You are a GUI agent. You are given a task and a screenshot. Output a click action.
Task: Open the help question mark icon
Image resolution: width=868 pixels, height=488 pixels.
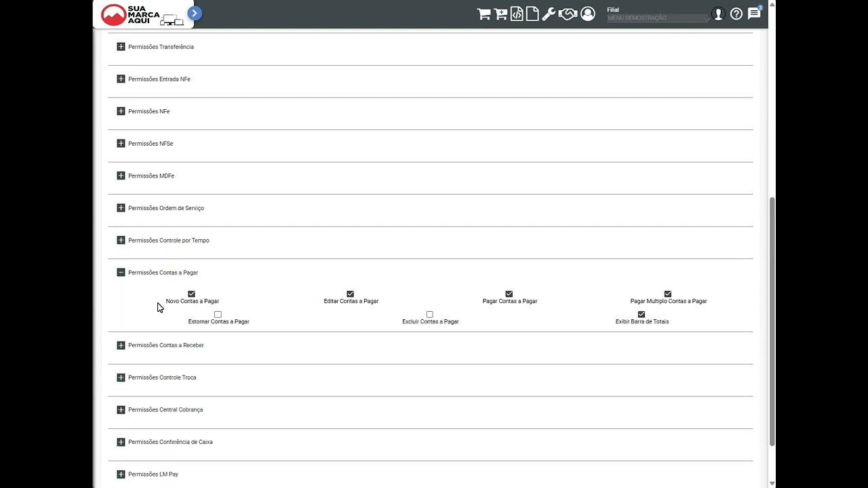736,14
